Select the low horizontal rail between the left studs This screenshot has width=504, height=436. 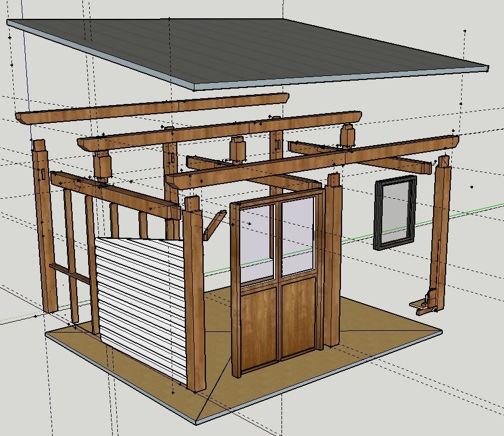[x=70, y=274]
